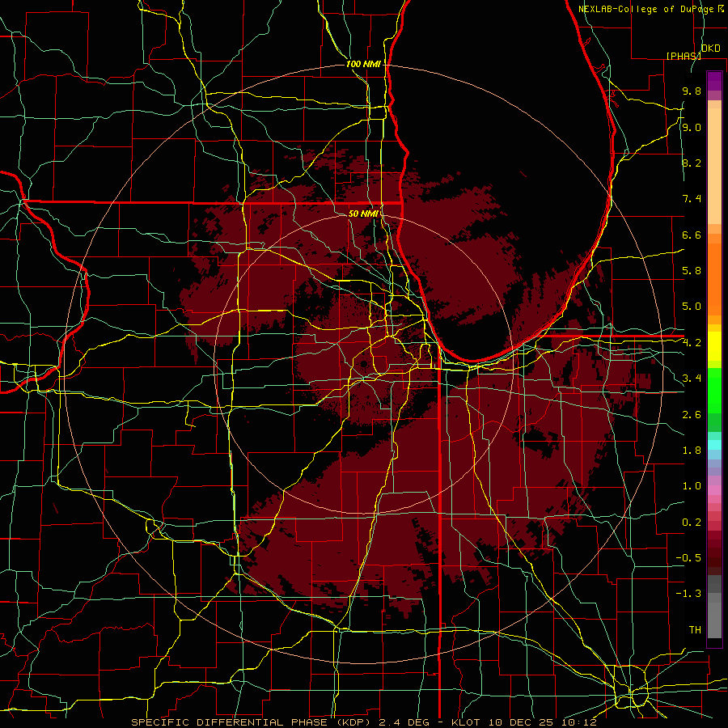Click the [PHAS] units label
The image size is (728, 728).
pyautogui.click(x=684, y=56)
